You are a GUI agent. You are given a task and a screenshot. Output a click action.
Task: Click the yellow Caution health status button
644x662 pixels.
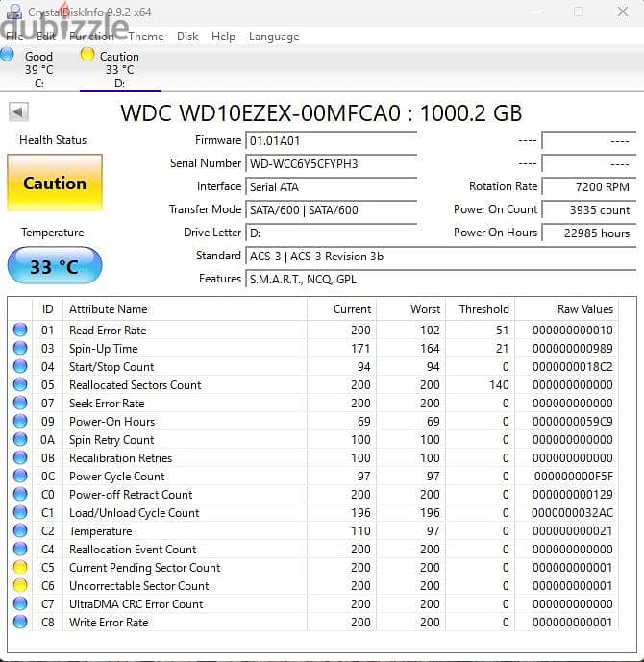point(55,183)
